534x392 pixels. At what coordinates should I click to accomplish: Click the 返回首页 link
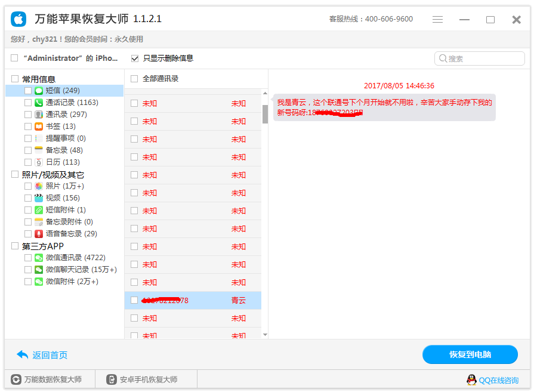50,355
